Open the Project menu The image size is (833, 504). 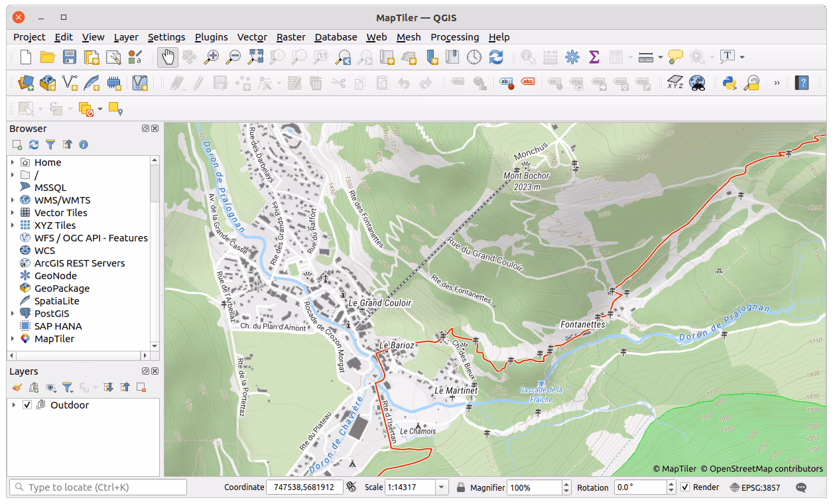tap(29, 37)
